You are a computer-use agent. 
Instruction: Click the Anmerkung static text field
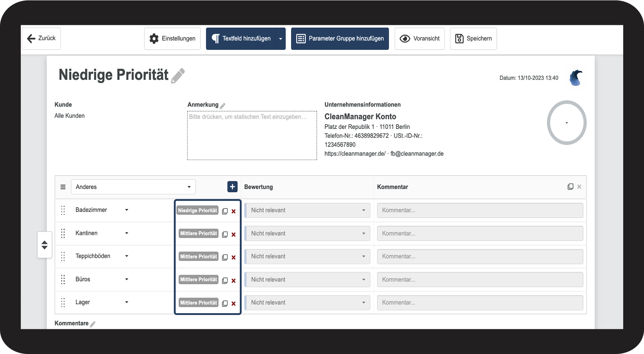coord(252,135)
